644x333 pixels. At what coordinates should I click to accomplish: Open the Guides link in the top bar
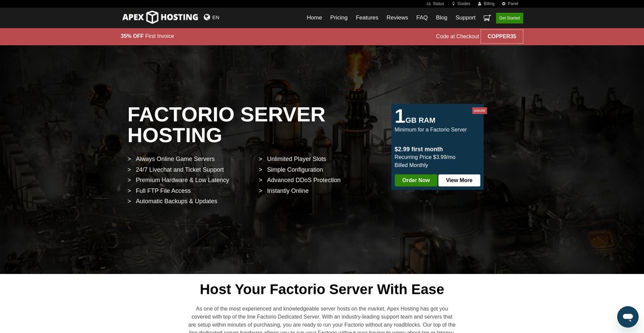click(x=461, y=4)
